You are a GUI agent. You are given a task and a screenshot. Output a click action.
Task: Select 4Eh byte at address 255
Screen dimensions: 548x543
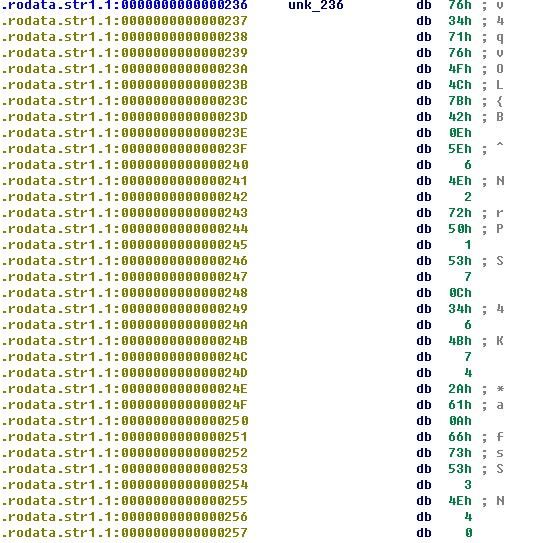[460, 501]
